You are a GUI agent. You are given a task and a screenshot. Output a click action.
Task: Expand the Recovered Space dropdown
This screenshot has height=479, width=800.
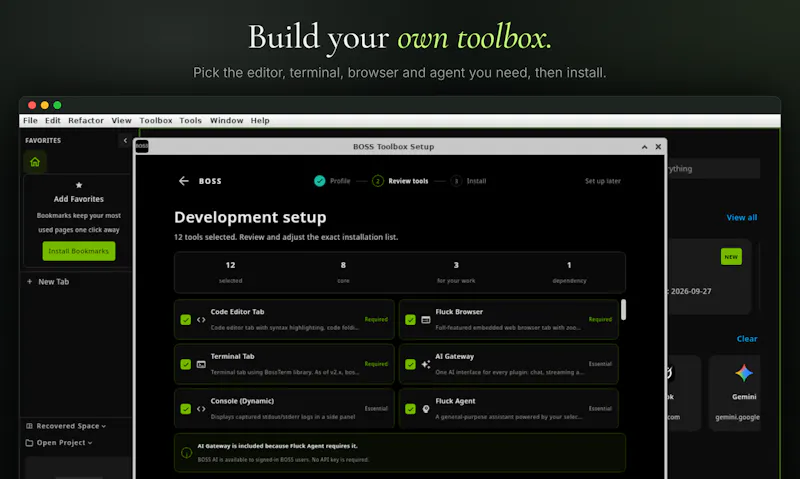[104, 426]
